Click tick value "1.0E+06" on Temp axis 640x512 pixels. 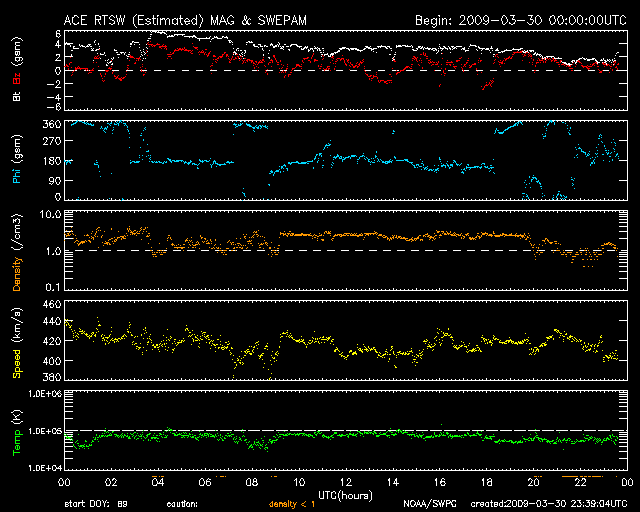[x=45, y=394]
